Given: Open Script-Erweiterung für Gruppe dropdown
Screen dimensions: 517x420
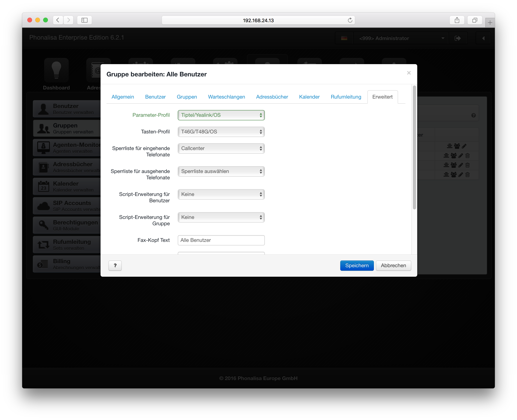Looking at the screenshot, I should click(x=221, y=218).
